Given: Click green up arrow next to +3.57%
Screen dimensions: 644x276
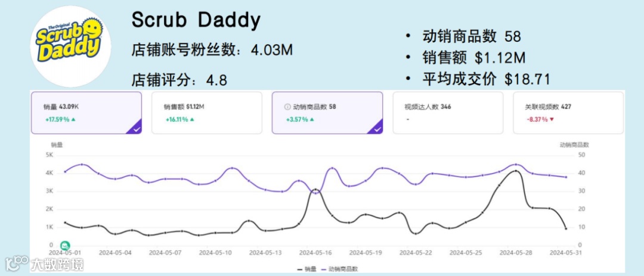Looking at the screenshot, I should 311,119.
